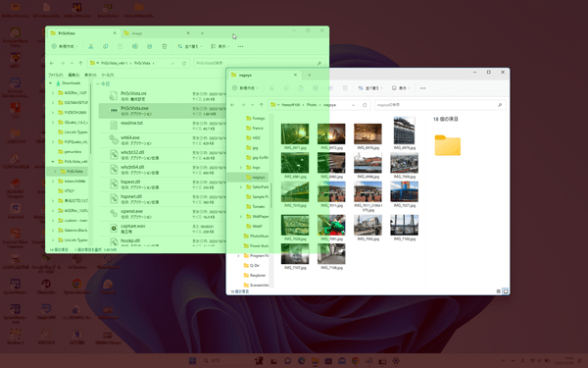Click the nagoya window folder tree scrollbar
The width and height of the screenshot is (588, 368).
(x=271, y=195)
